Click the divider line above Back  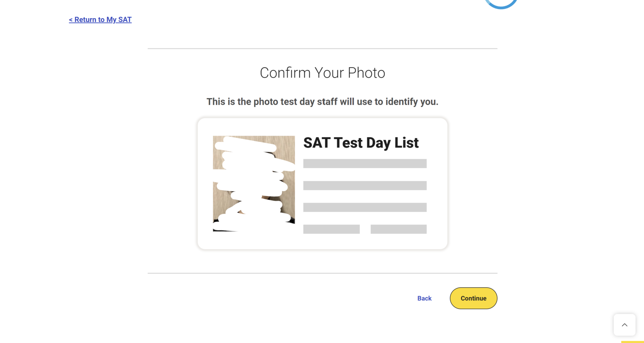pos(322,273)
